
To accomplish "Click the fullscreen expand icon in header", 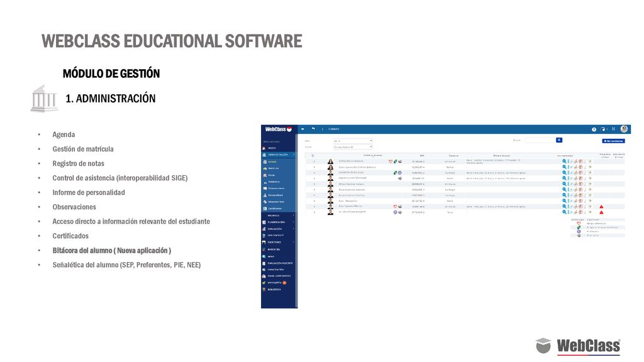I will [x=614, y=129].
